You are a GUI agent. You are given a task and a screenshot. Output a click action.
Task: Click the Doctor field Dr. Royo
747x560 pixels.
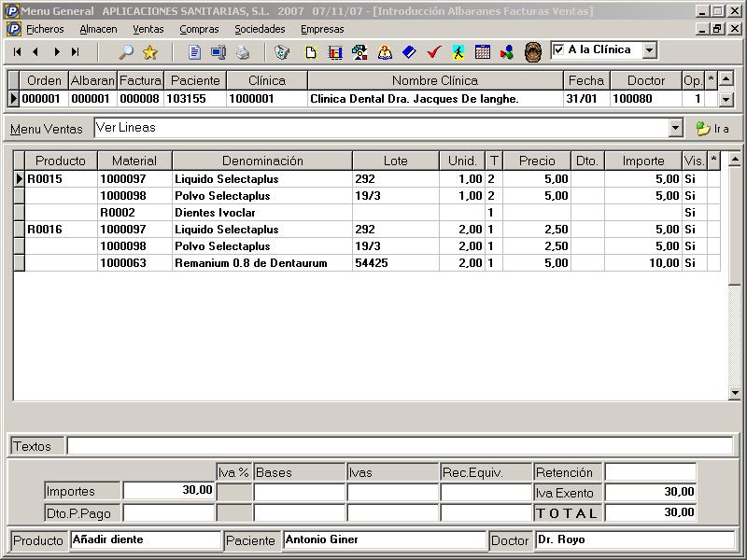tap(635, 540)
